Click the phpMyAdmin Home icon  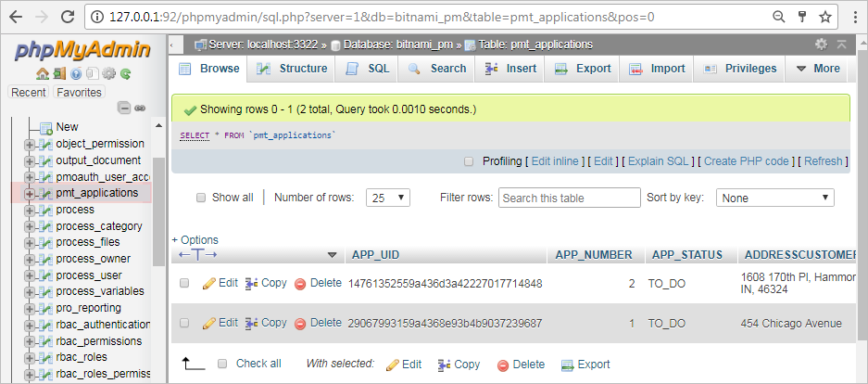click(x=43, y=74)
